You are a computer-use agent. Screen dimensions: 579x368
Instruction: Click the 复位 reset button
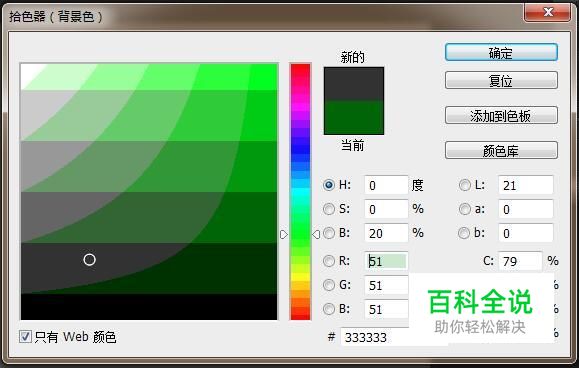point(501,80)
